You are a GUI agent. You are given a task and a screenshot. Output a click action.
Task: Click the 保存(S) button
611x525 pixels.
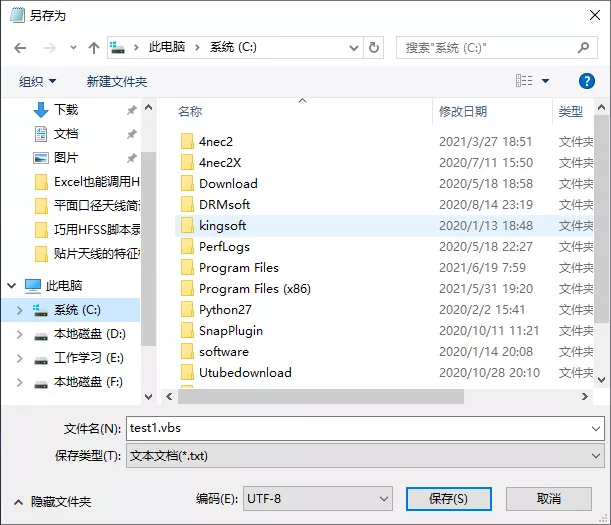(449, 498)
